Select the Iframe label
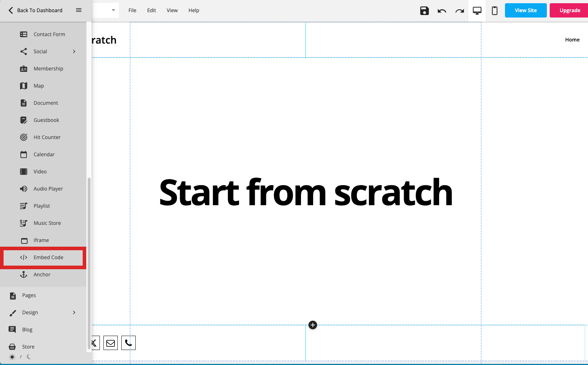 [x=41, y=240]
